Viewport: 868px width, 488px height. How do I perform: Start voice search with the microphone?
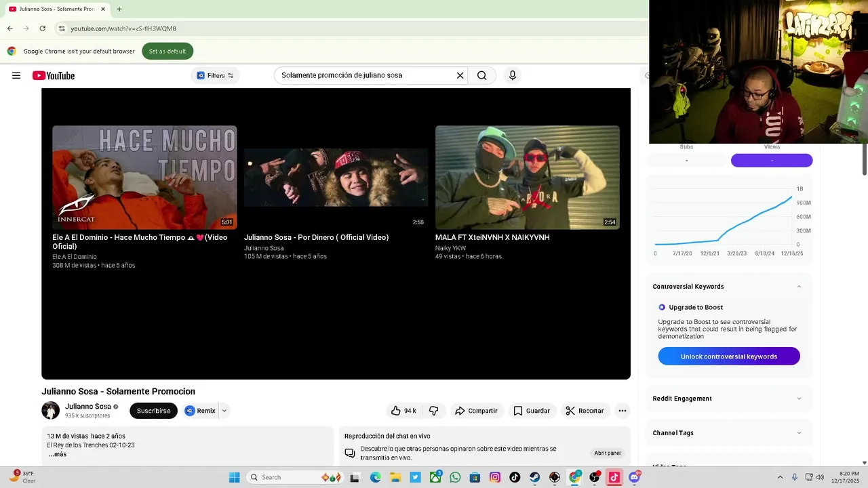click(x=513, y=75)
